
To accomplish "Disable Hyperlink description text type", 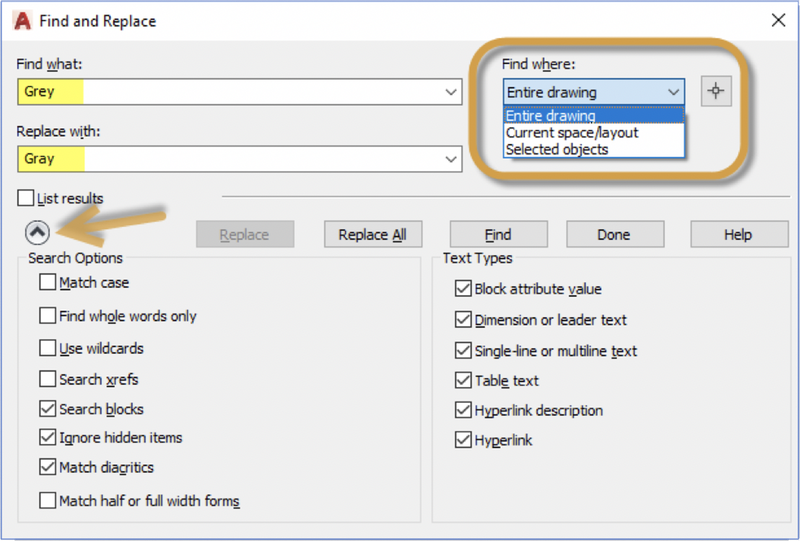I will (x=463, y=410).
